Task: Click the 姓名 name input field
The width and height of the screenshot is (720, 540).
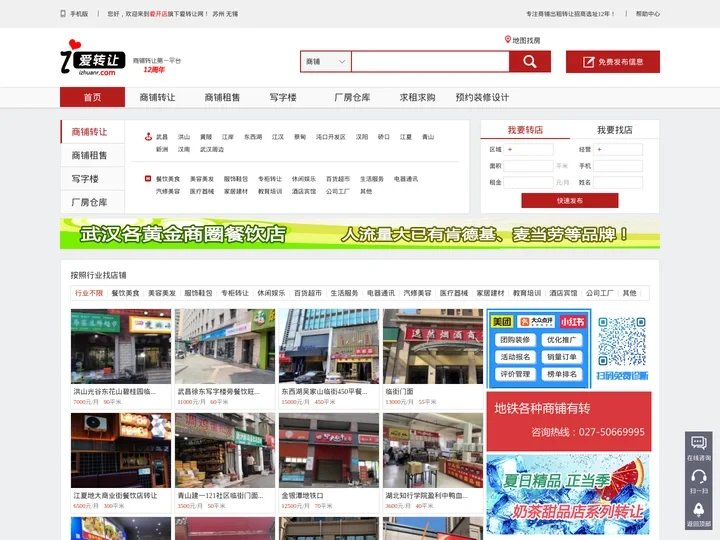Action: pyautogui.click(x=618, y=182)
